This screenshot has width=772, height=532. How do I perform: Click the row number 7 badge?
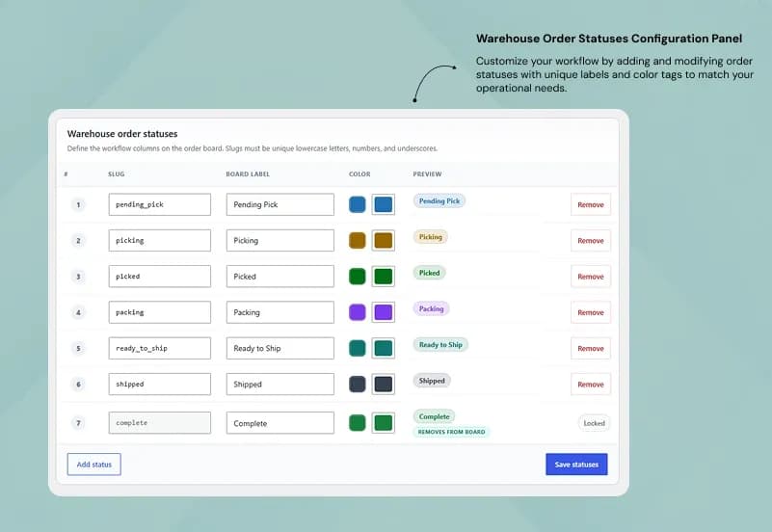tap(78, 423)
